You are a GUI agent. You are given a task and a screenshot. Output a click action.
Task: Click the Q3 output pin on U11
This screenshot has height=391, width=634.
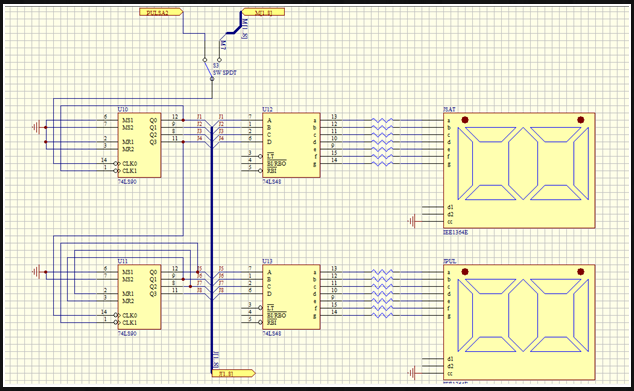[153, 294]
